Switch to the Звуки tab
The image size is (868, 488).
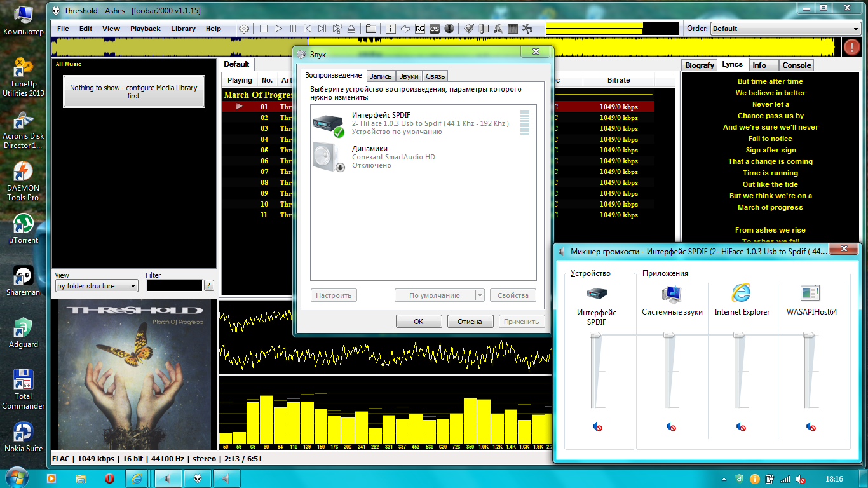point(409,76)
